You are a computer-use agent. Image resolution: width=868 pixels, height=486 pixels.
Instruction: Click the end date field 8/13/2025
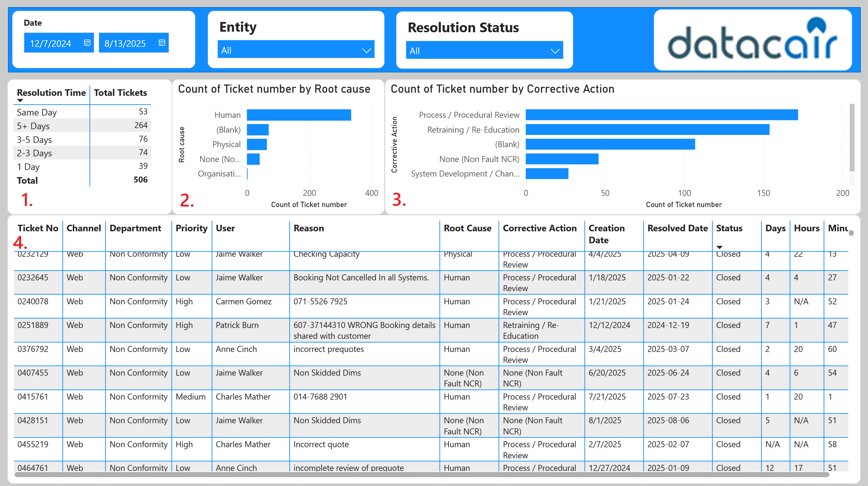(x=125, y=43)
